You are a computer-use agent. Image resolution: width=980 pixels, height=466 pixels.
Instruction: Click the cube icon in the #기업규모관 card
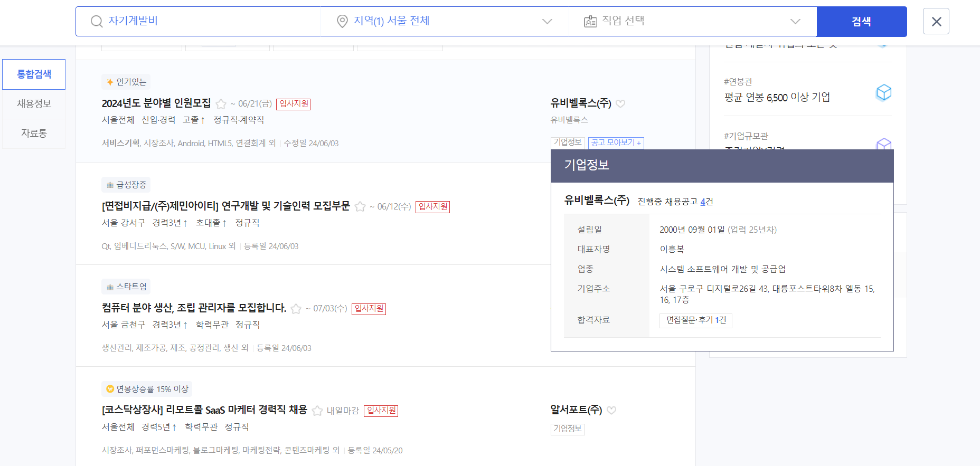883,144
